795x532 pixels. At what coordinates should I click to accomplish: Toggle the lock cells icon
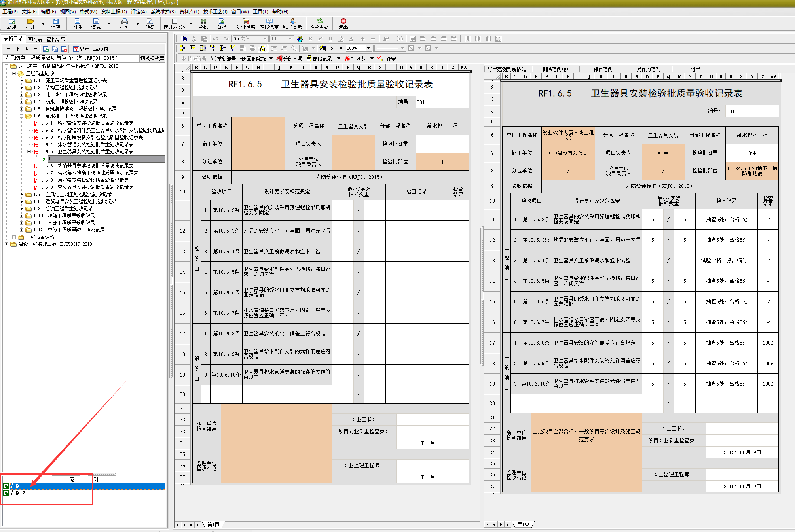(262, 48)
